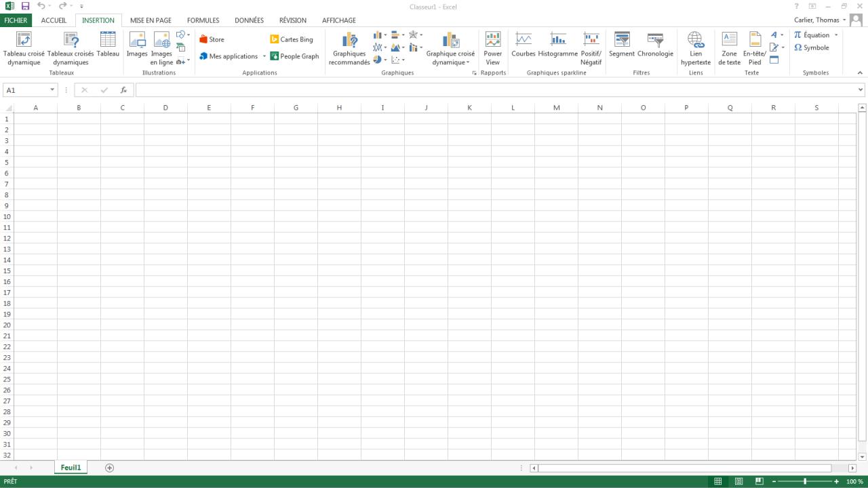This screenshot has height=488, width=868.
Task: Open Tableaux croisés dynamiques recommendations
Action: [71, 49]
